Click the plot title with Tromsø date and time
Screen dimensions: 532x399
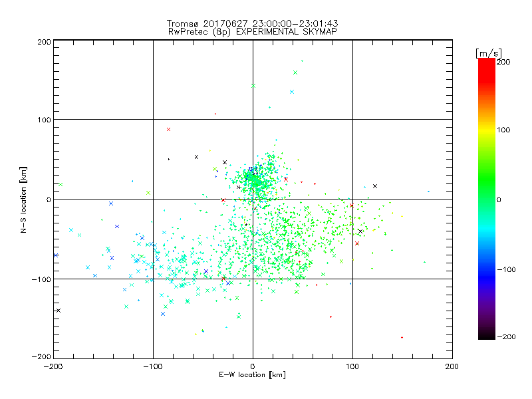[253, 23]
